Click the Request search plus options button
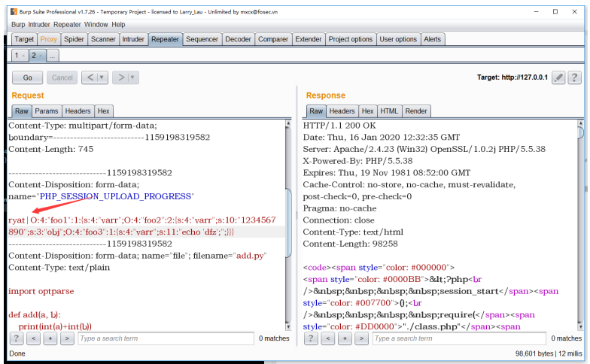This screenshot has width=590, height=364. (x=50, y=338)
